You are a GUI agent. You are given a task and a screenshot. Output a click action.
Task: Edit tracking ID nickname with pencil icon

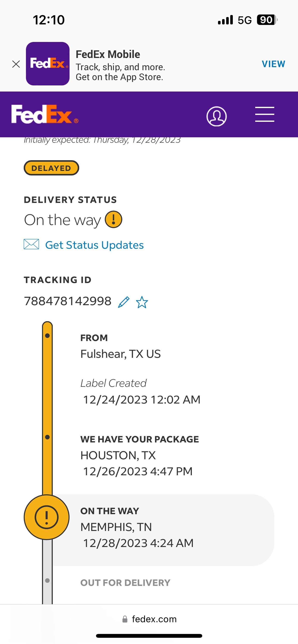click(x=124, y=302)
